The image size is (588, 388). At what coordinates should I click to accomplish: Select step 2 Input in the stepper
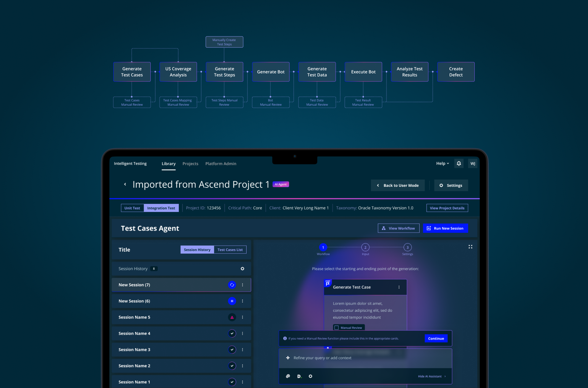point(365,247)
